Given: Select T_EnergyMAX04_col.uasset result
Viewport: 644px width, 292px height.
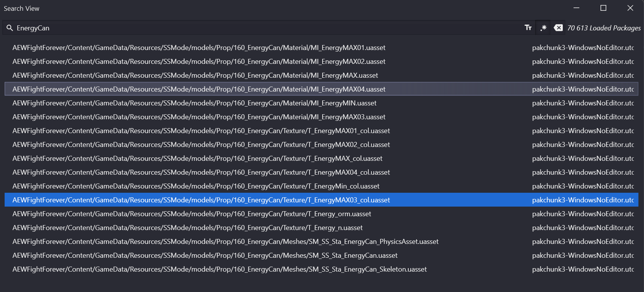Looking at the screenshot, I should (x=321, y=172).
